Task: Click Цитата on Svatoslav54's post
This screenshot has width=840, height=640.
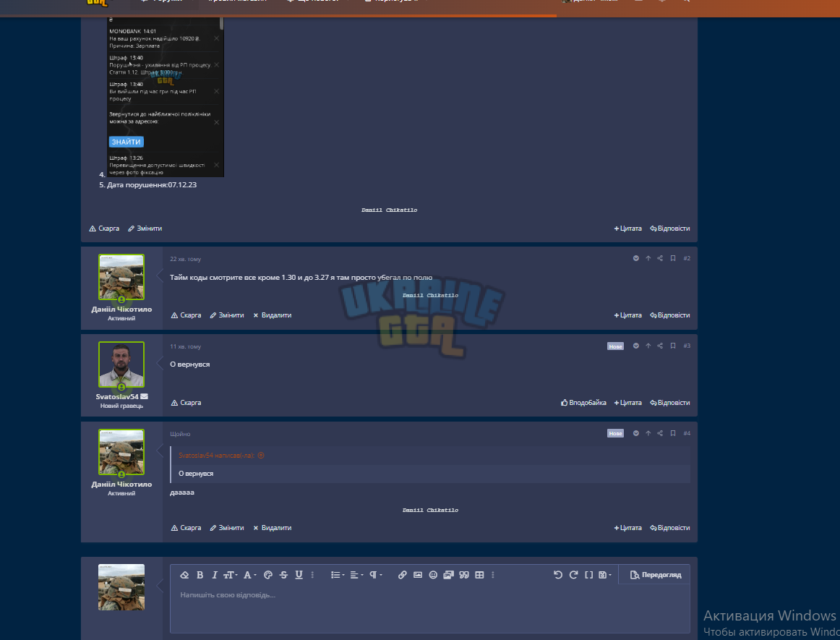Action: [x=628, y=403]
